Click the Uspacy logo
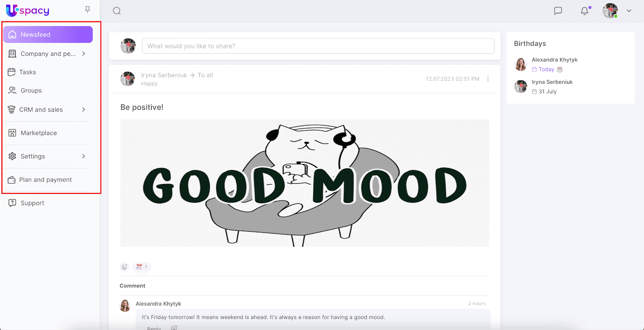 click(x=28, y=10)
